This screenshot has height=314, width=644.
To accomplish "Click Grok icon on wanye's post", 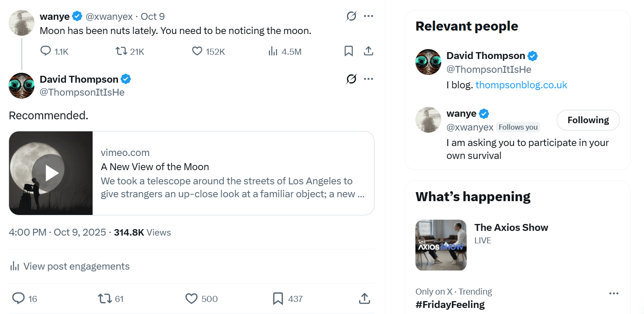I will pos(351,16).
